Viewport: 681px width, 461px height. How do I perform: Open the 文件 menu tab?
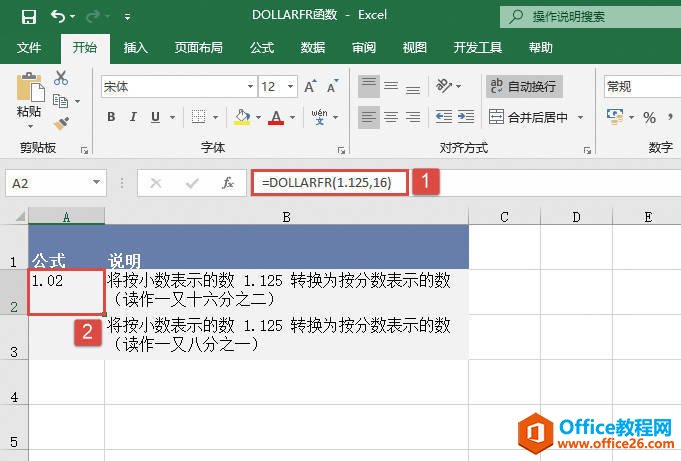(29, 47)
